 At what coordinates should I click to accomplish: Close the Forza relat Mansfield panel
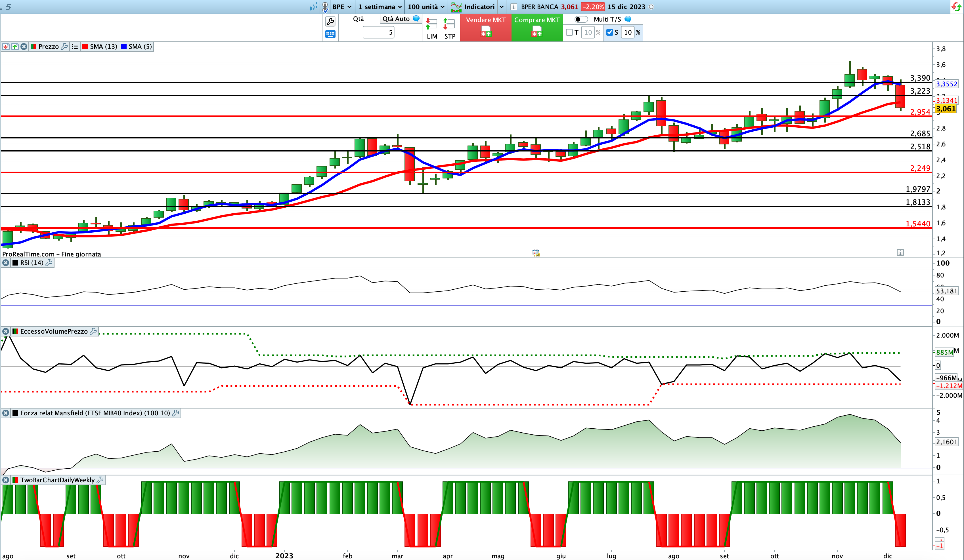pyautogui.click(x=6, y=413)
